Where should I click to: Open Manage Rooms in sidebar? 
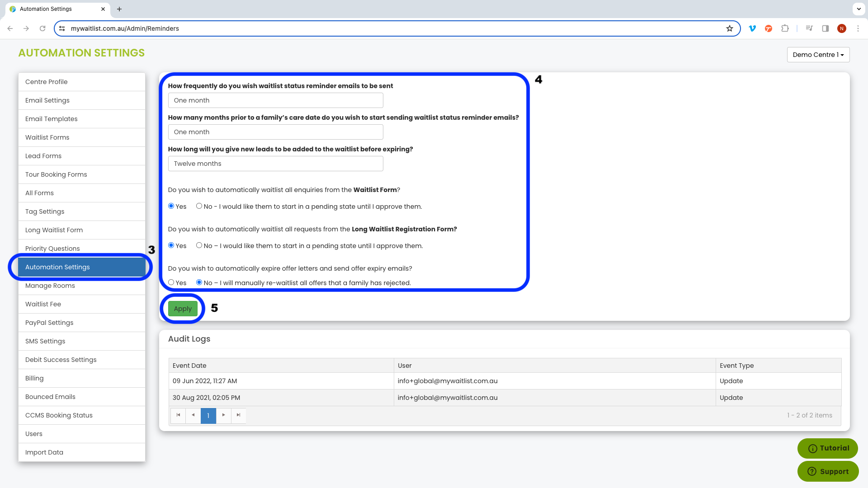82,286
